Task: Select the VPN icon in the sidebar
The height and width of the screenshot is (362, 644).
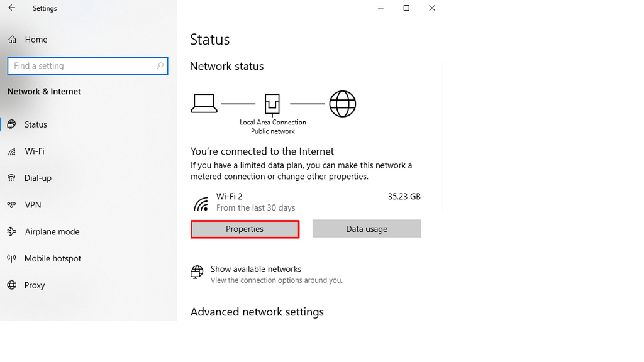Action: point(11,204)
